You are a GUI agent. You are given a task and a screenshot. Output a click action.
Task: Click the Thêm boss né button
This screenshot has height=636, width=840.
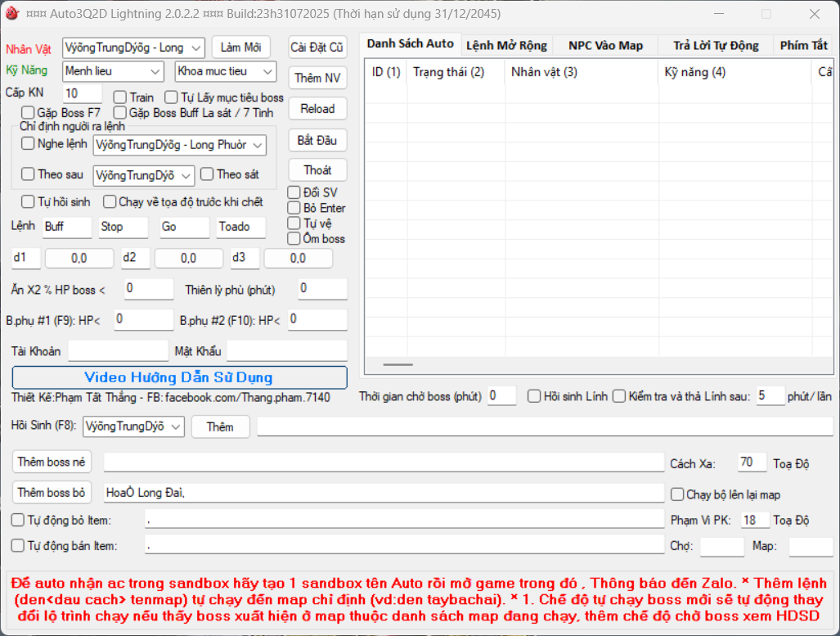pyautogui.click(x=52, y=462)
